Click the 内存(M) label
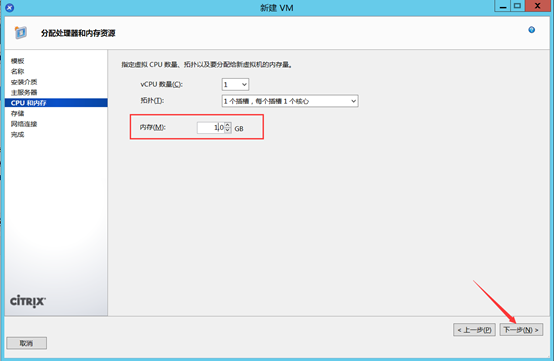This screenshot has width=554, height=361. click(x=152, y=127)
